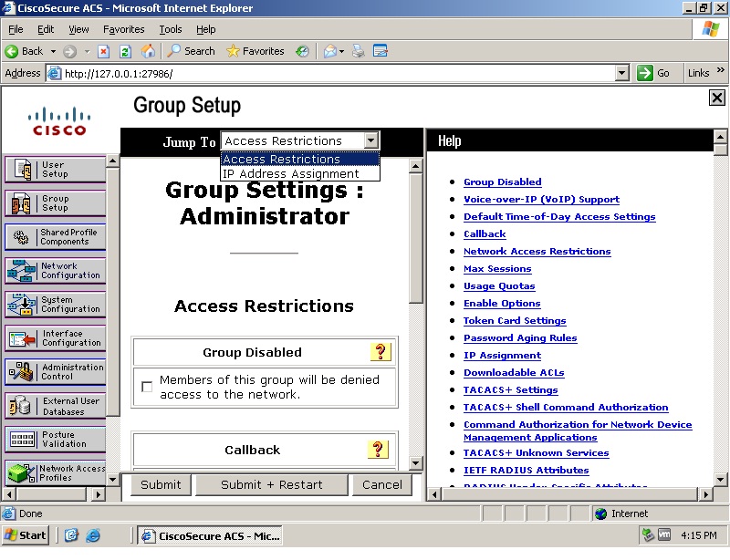Click the browser Forward arrow

(70, 51)
